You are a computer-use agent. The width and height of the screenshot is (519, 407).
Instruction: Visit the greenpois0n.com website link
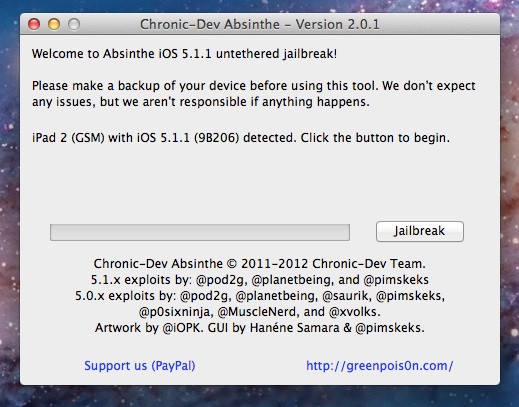[379, 366]
